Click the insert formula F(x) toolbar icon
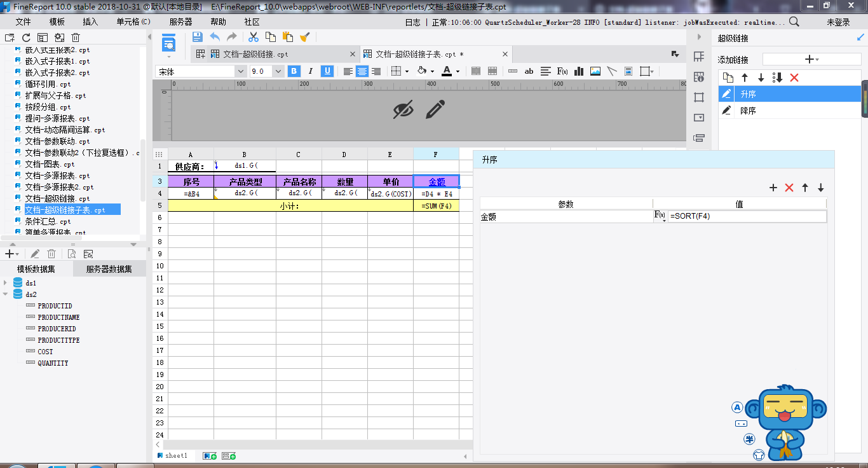 562,71
